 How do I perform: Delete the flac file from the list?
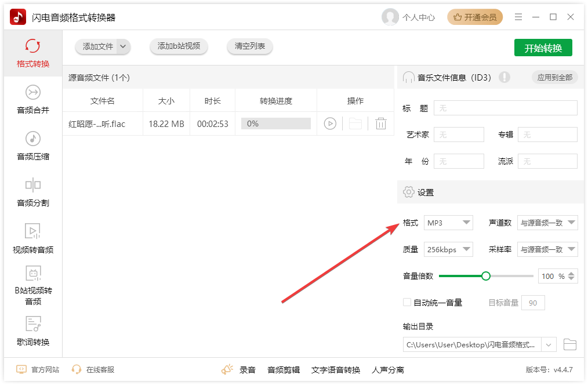pyautogui.click(x=380, y=124)
